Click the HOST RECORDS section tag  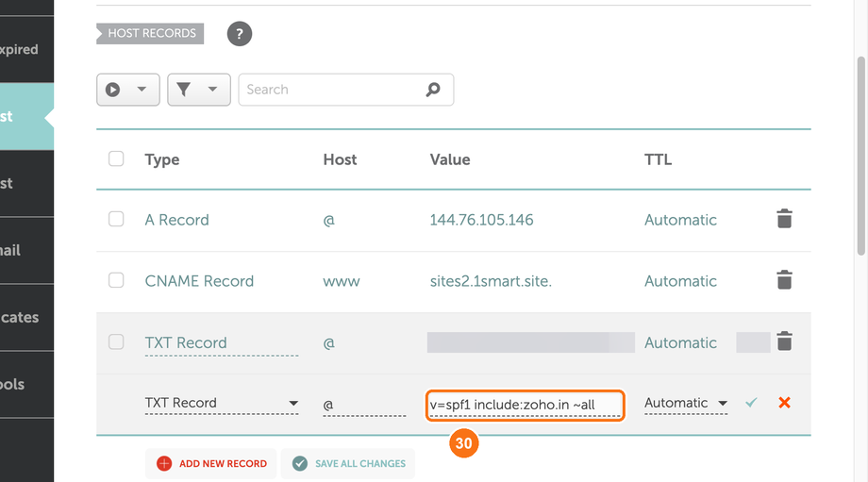point(150,33)
